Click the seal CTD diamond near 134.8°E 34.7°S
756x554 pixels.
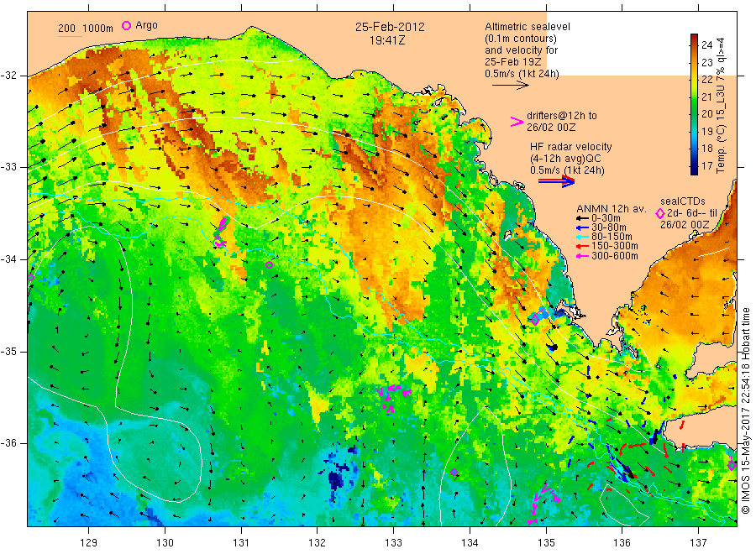[x=535, y=320]
